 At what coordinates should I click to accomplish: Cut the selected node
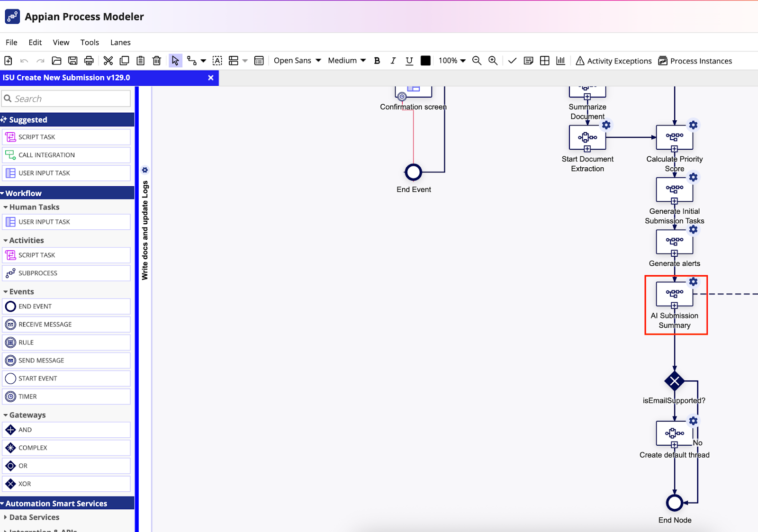click(x=108, y=61)
